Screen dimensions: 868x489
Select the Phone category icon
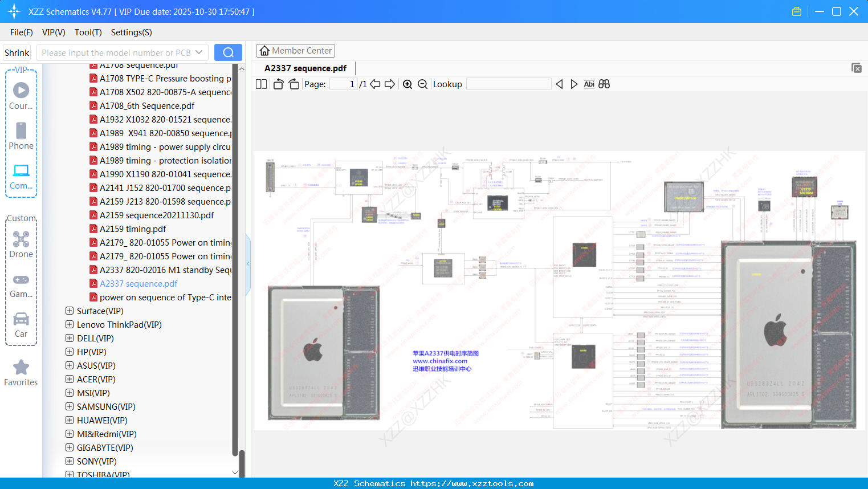coord(21,136)
